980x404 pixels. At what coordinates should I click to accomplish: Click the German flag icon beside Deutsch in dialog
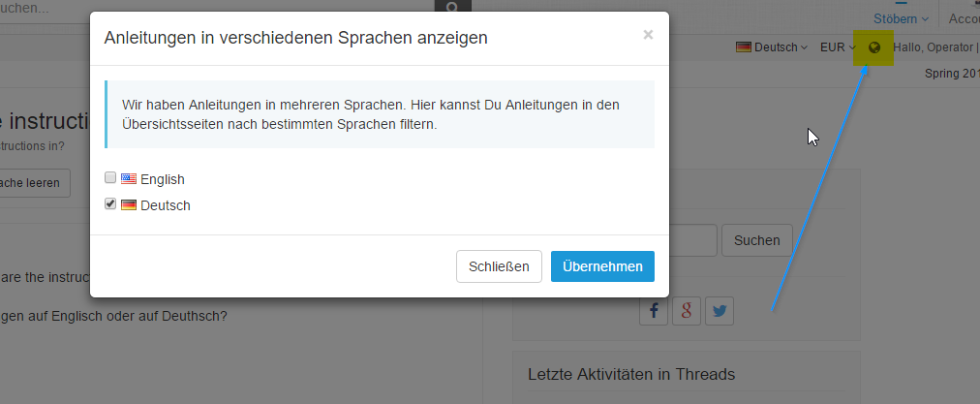click(128, 205)
